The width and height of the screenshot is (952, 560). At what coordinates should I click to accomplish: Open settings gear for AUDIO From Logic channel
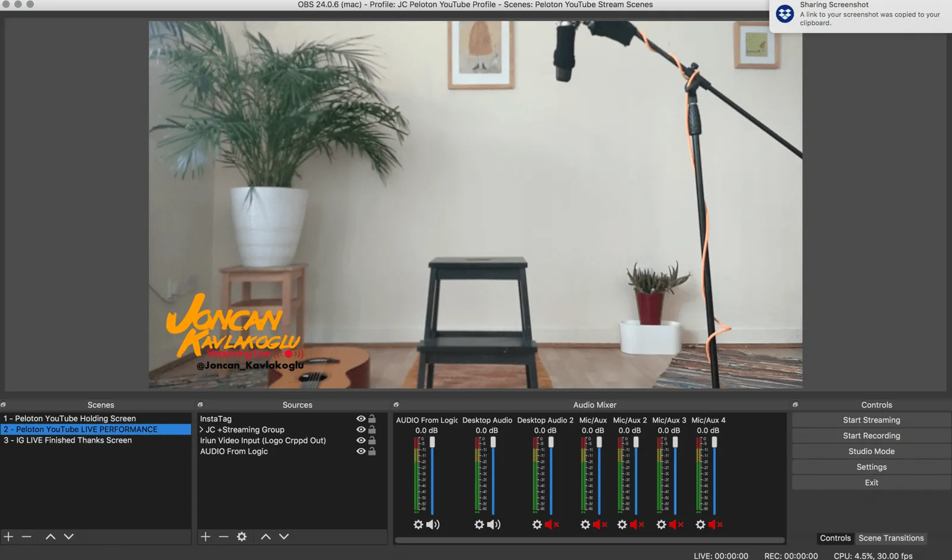click(418, 524)
